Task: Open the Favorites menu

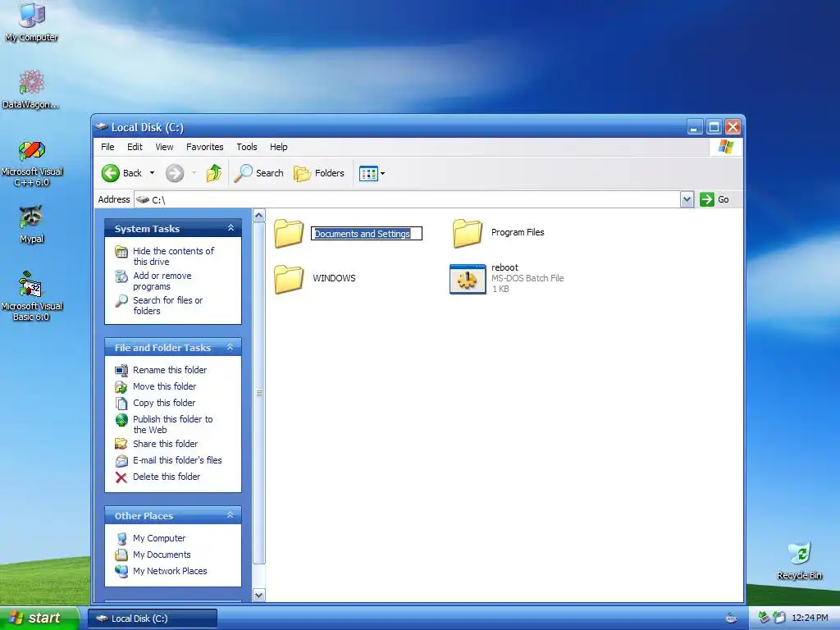Action: coord(204,147)
